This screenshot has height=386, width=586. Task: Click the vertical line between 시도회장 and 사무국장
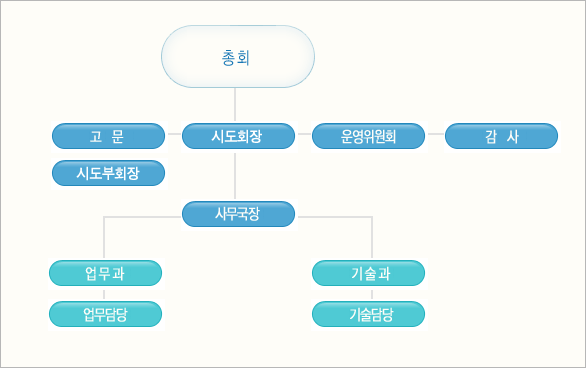click(235, 176)
